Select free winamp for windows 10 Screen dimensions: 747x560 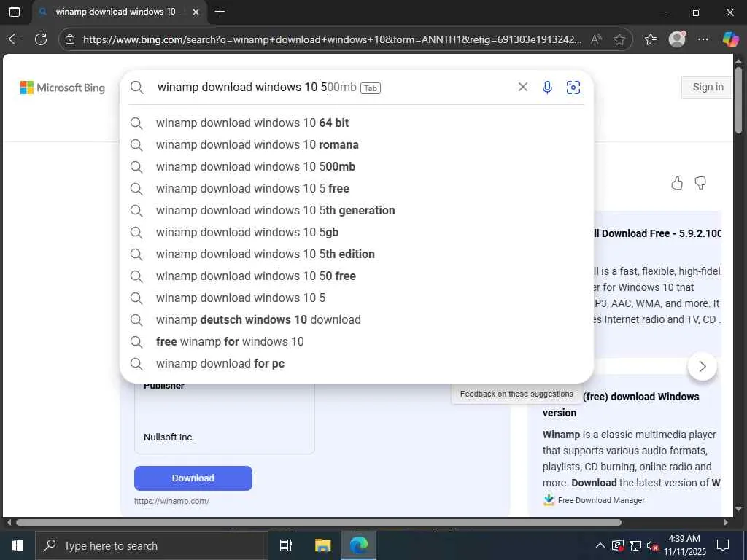coord(356,342)
